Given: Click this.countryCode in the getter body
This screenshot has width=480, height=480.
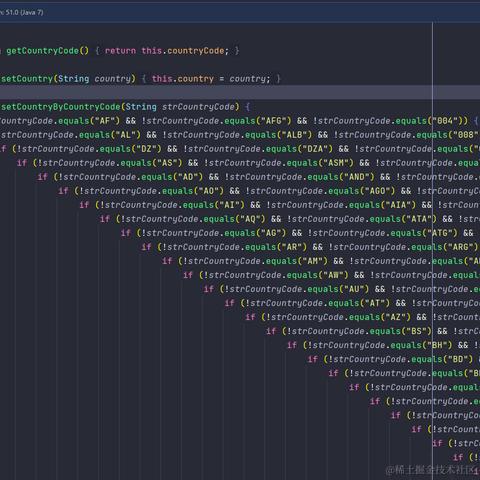Looking at the screenshot, I should click(183, 51).
